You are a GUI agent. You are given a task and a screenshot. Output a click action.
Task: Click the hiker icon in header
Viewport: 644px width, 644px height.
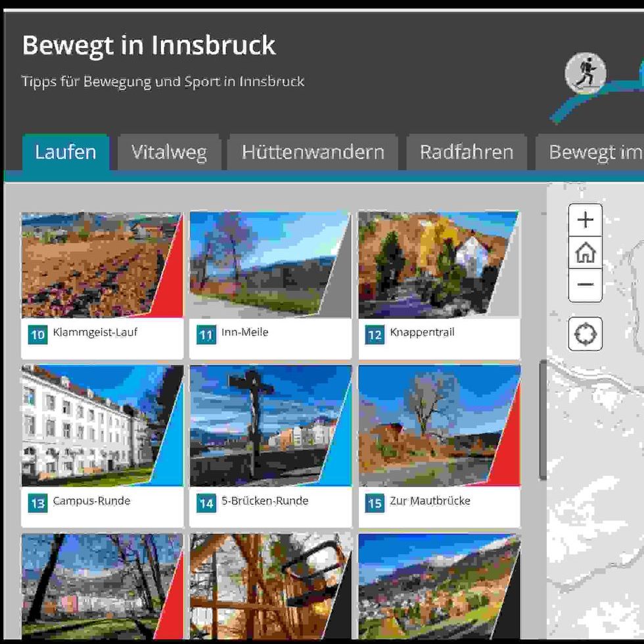pyautogui.click(x=585, y=74)
